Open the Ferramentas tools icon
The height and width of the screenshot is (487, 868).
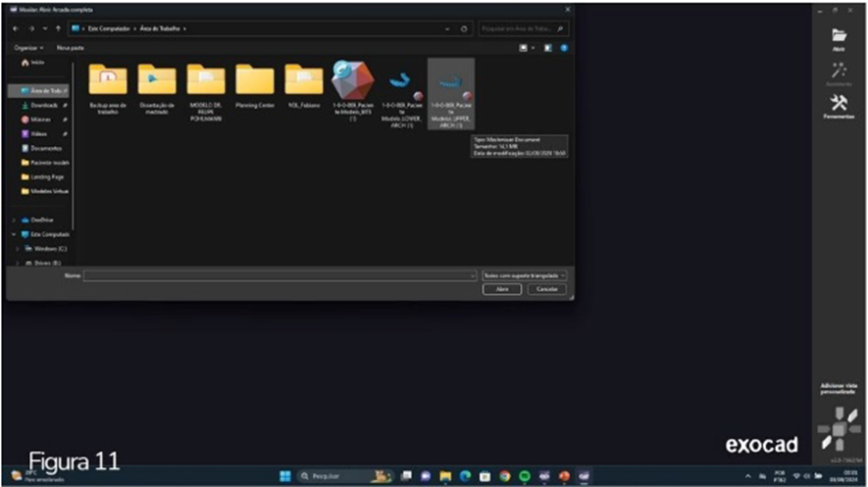(x=839, y=105)
